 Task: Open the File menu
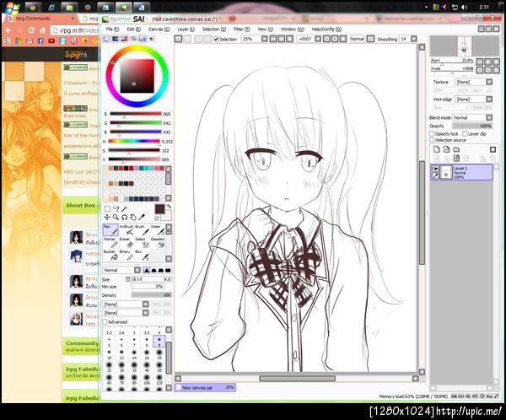click(x=112, y=29)
